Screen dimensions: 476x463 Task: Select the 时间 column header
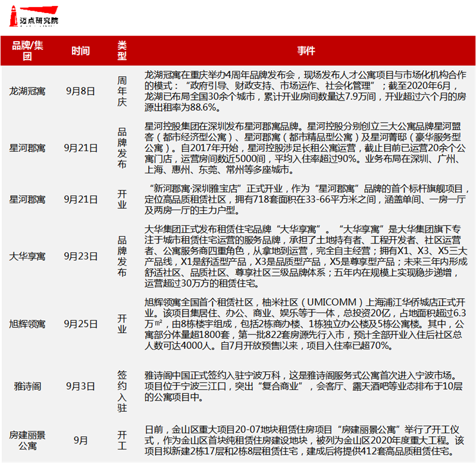[80, 51]
